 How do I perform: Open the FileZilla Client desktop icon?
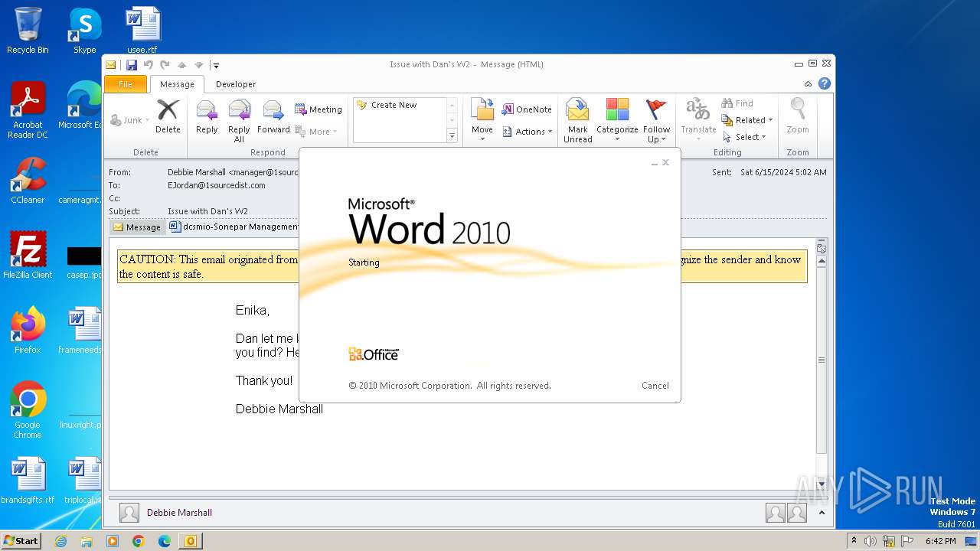click(28, 255)
